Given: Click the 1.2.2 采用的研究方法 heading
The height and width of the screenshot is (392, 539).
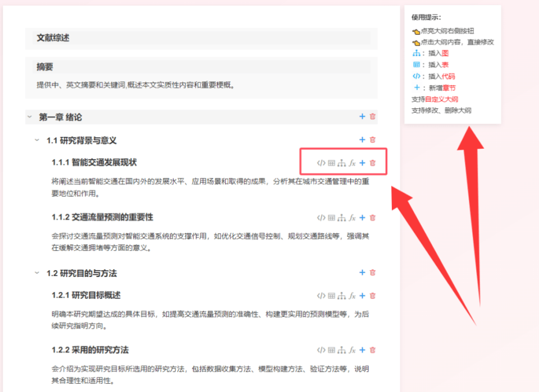Looking at the screenshot, I should (x=90, y=350).
